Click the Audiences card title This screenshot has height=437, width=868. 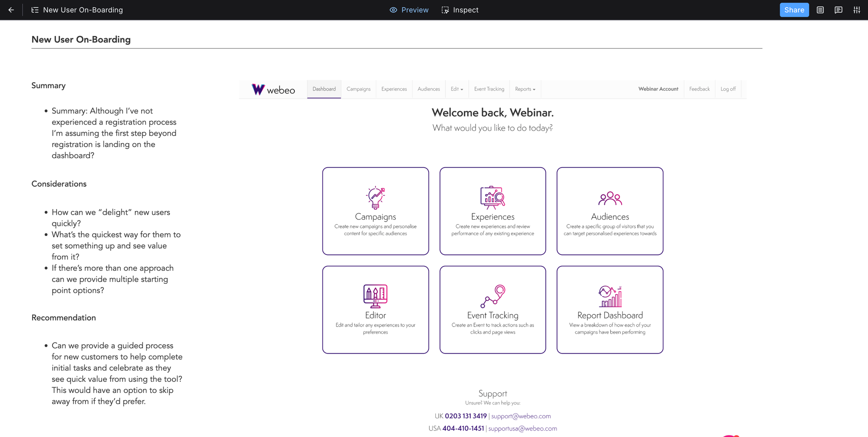pyautogui.click(x=610, y=217)
